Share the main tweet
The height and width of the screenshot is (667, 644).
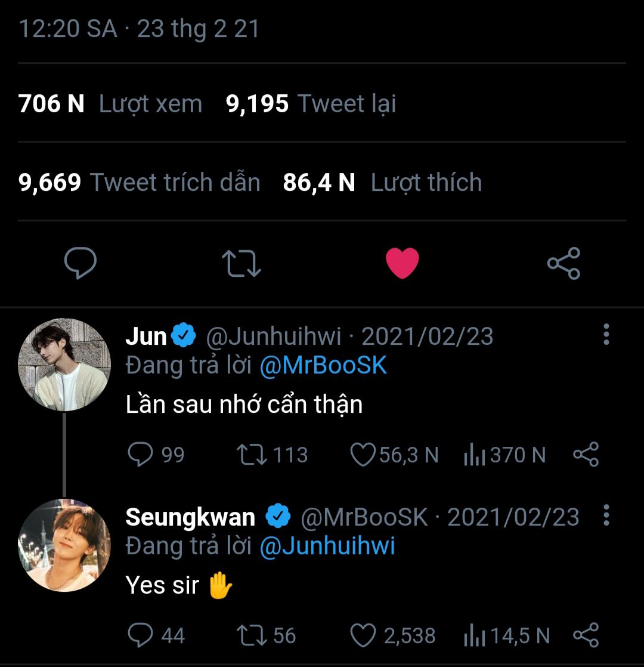pyautogui.click(x=563, y=264)
